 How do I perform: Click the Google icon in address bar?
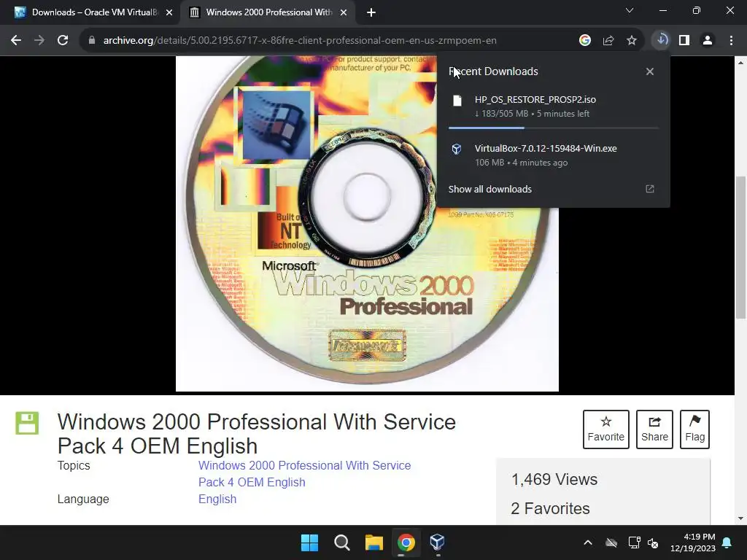[x=585, y=41]
